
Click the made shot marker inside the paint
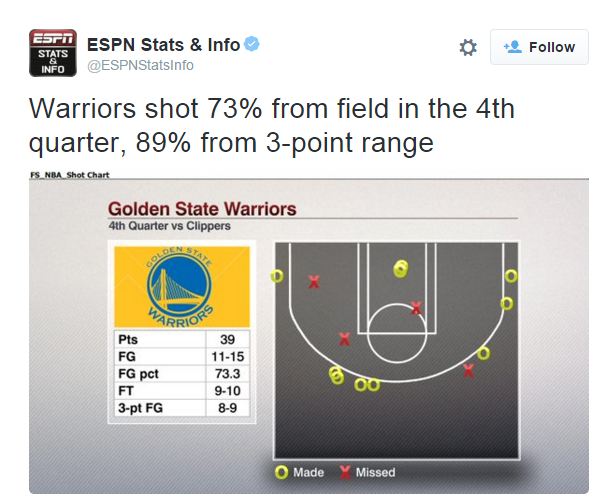(x=401, y=268)
